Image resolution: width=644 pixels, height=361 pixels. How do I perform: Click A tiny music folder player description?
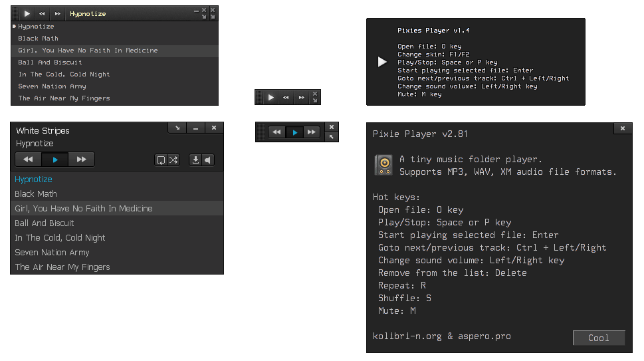[471, 159]
